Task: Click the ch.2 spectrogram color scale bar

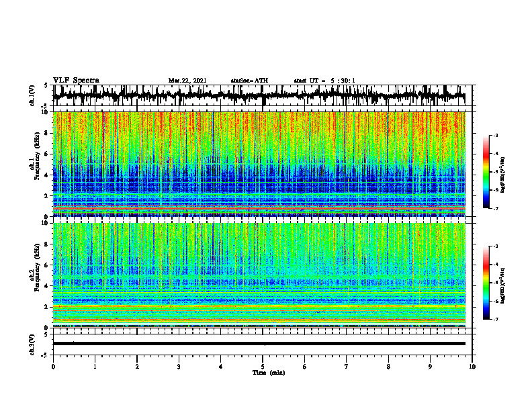Action: [x=486, y=283]
